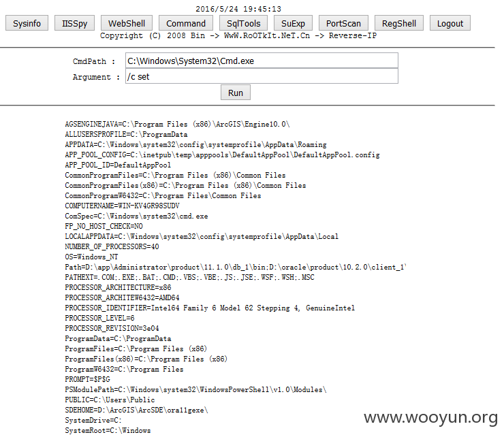This screenshot has height=437, width=504.
Task: Click the LOCALAPPDATA output line
Action: (202, 236)
